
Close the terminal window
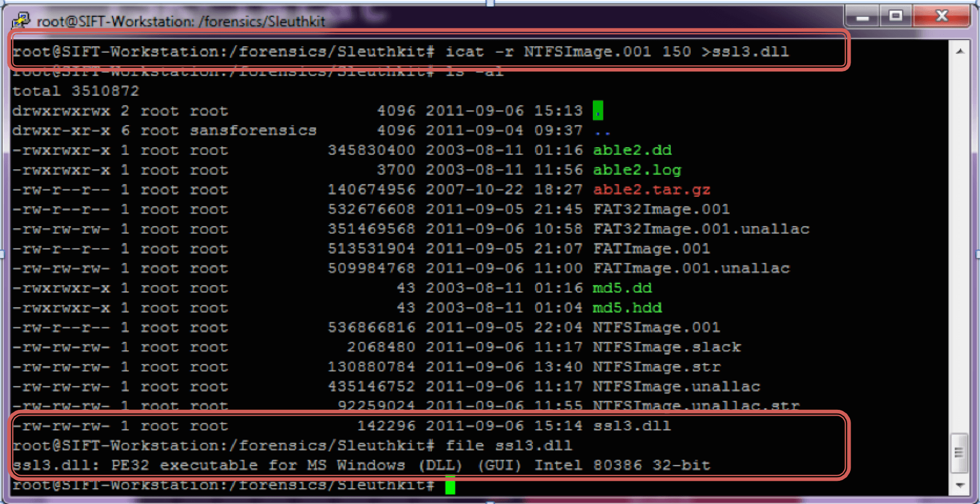941,16
